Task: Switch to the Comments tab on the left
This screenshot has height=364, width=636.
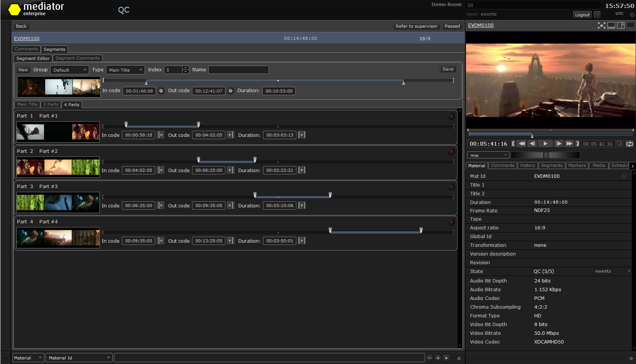Action: pyautogui.click(x=26, y=49)
